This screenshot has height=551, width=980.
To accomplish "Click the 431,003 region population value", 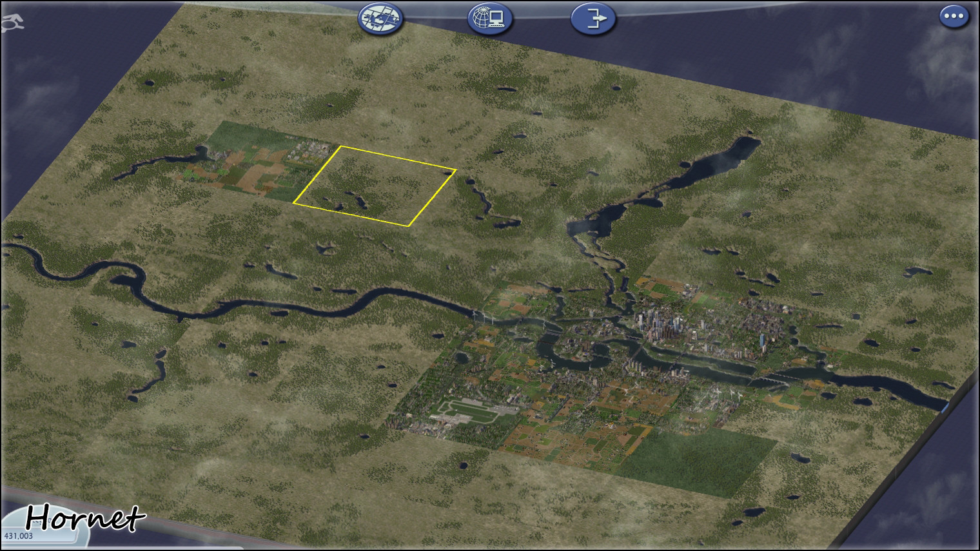I will (19, 536).
